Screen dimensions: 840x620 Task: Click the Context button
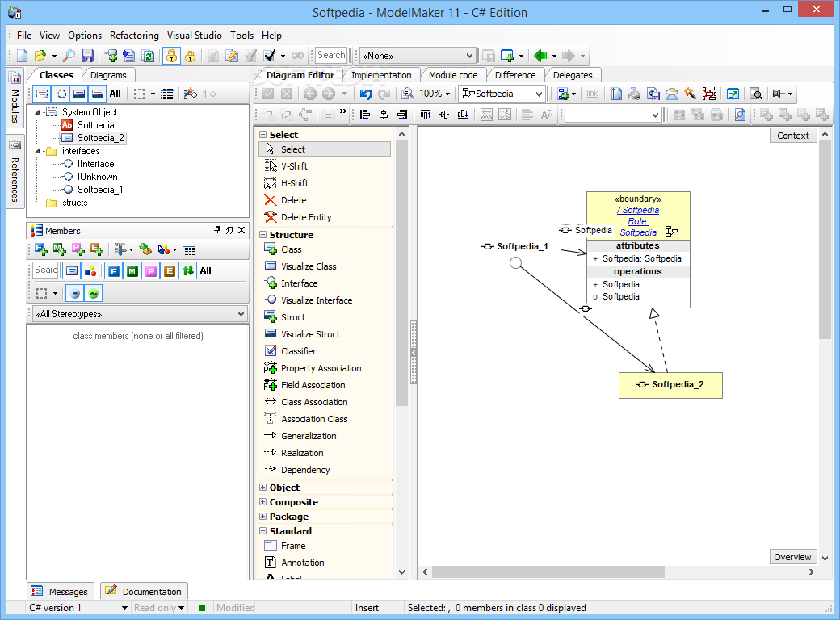click(793, 136)
